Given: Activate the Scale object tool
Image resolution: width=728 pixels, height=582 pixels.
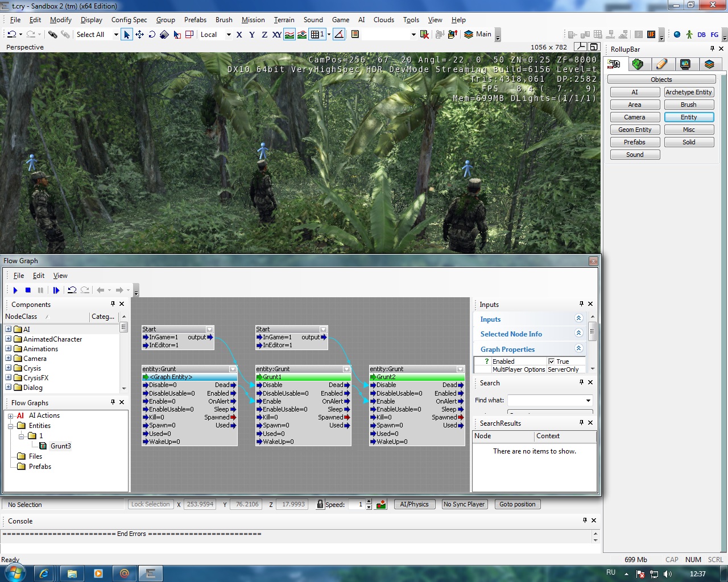Looking at the screenshot, I should (x=164, y=35).
